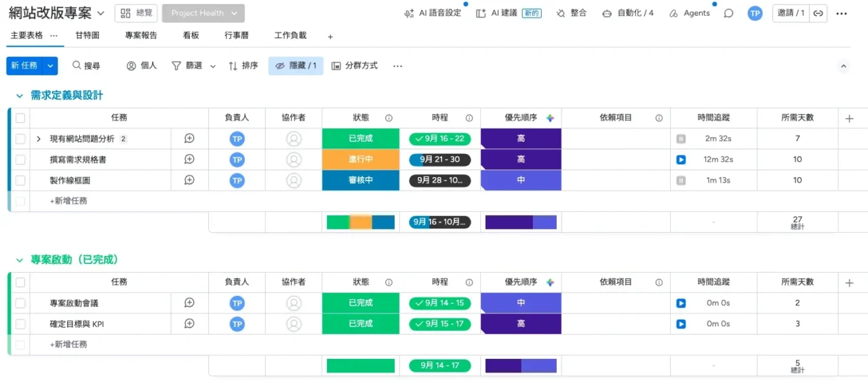Check the 確定目標與 KPI row checkbox
This screenshot has width=868, height=382.
pyautogui.click(x=20, y=324)
